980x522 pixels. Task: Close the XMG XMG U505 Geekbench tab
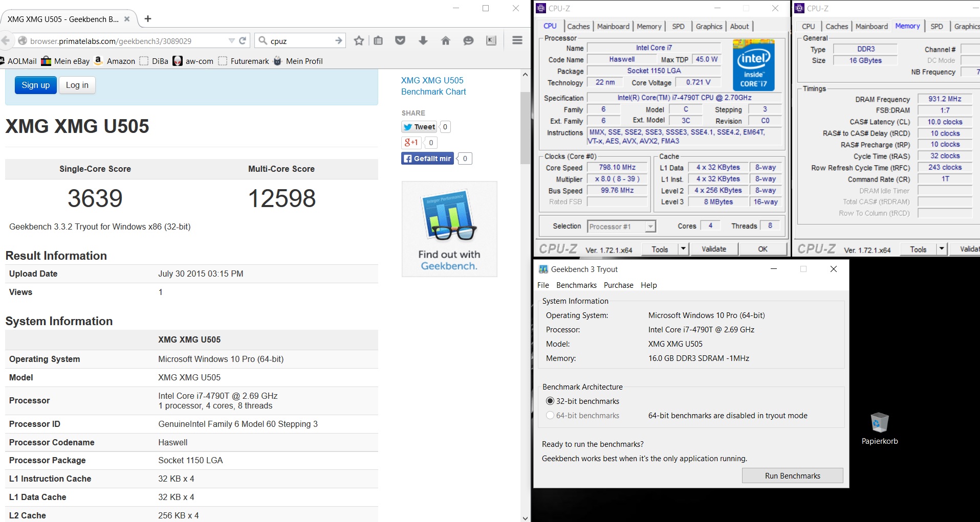pos(127,19)
